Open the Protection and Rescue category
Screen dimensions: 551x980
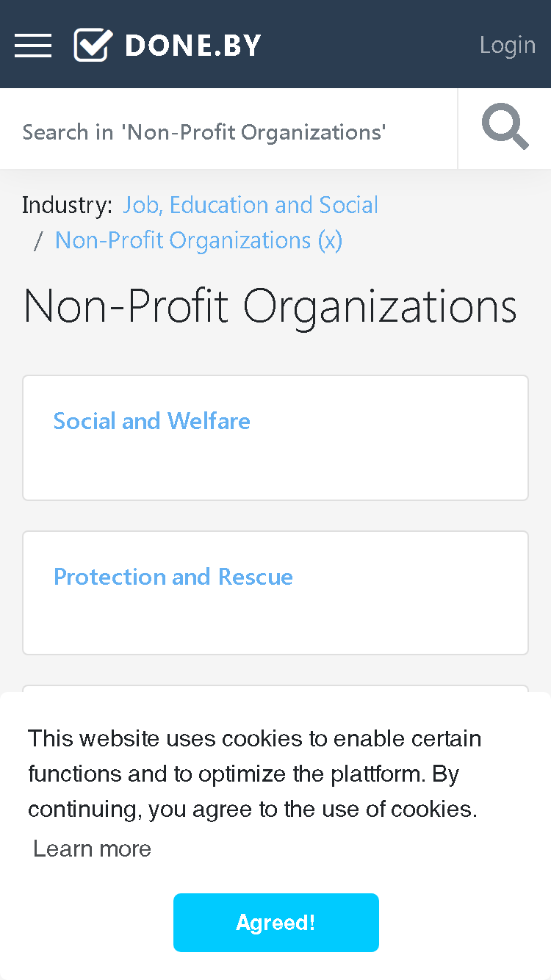(173, 577)
